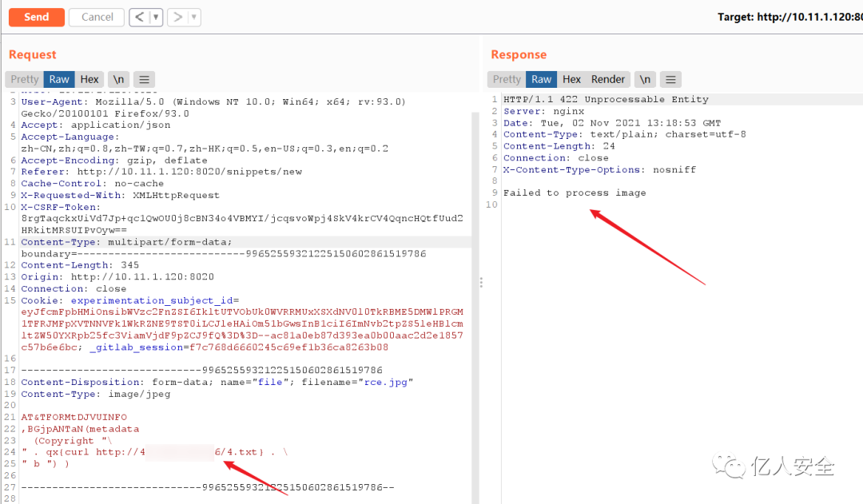This screenshot has height=504, width=863.
Task: Click the HTTP/1.1 422 Unprocessable Entity line
Action: tap(606, 99)
